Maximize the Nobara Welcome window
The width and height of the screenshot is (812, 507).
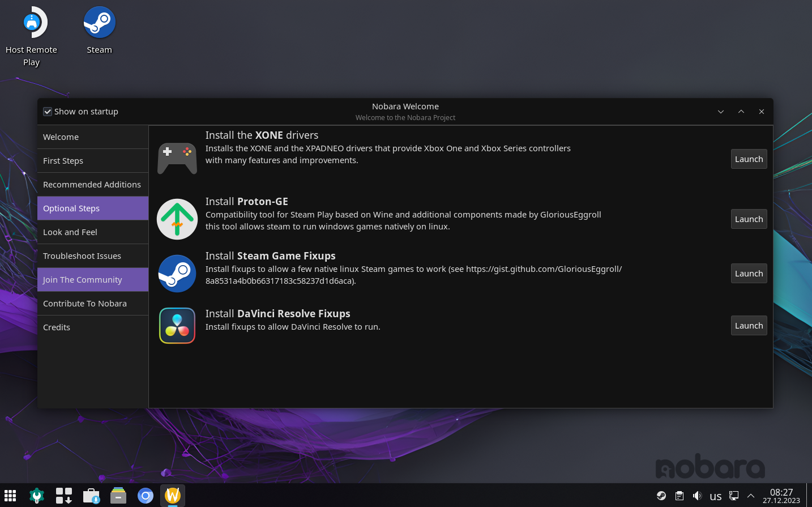[x=741, y=112]
